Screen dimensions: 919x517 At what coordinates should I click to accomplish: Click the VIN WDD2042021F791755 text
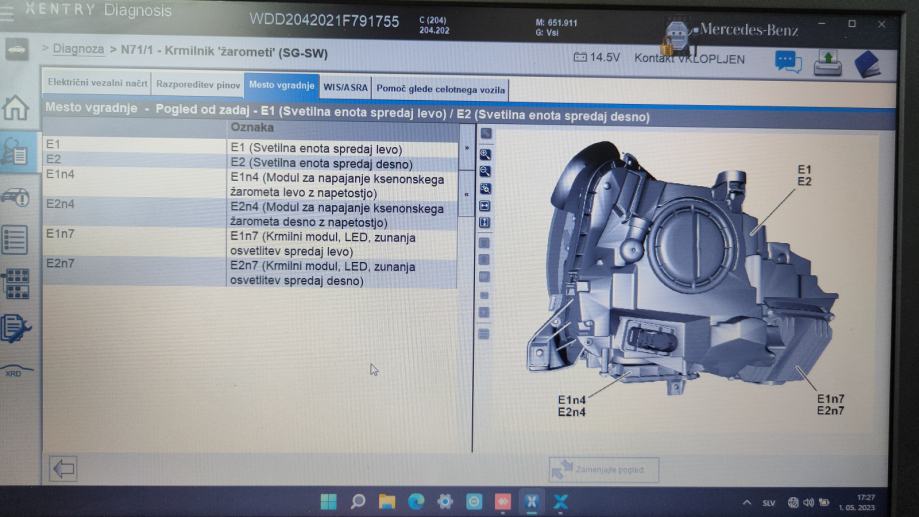tap(324, 21)
